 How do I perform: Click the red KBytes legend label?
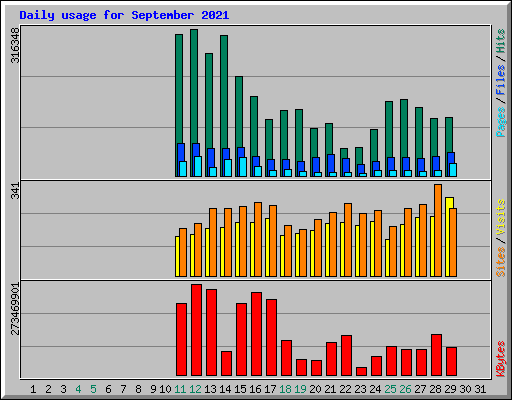click(x=501, y=359)
